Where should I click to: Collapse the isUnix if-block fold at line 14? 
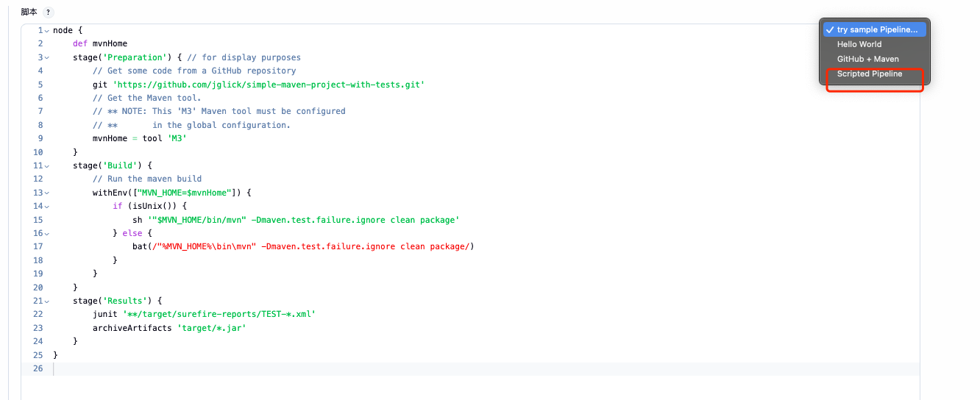tap(47, 206)
